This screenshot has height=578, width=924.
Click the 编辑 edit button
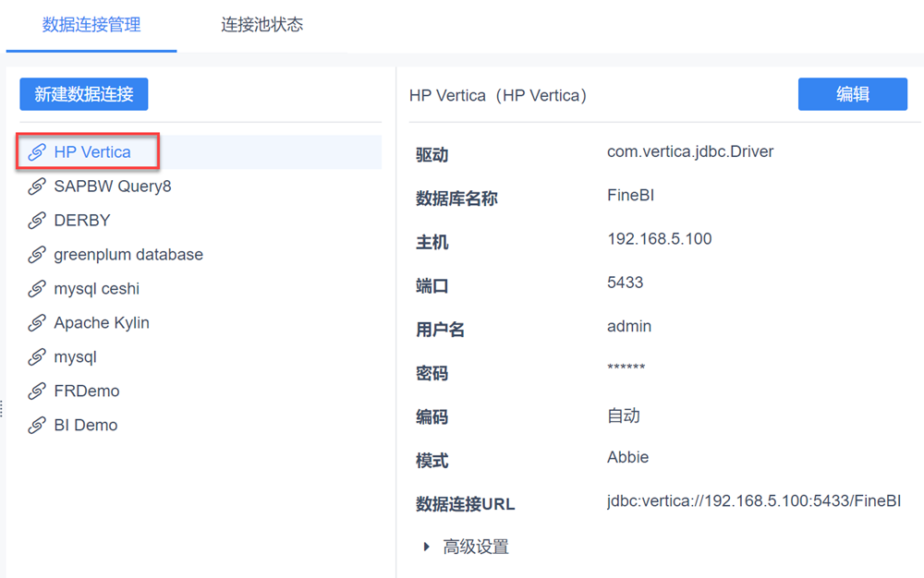pos(852,94)
